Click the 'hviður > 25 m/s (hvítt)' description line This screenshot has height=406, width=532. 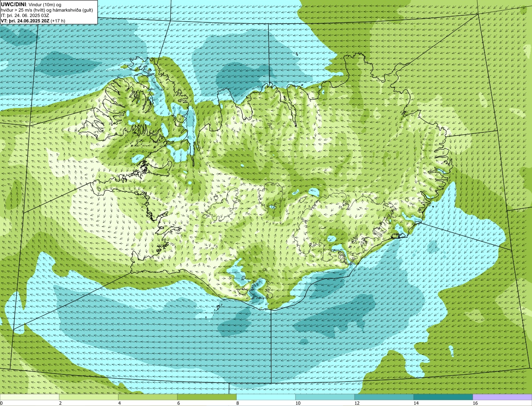point(47,10)
